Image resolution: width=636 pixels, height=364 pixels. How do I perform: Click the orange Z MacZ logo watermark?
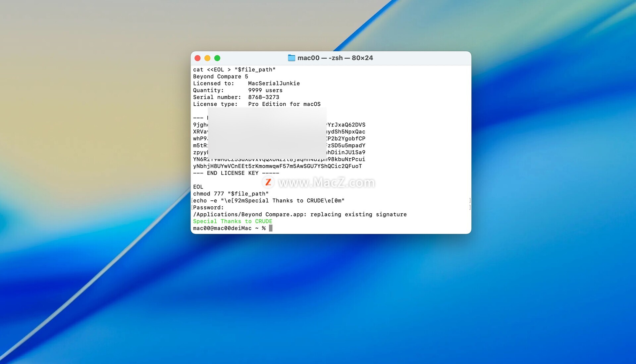click(x=268, y=182)
